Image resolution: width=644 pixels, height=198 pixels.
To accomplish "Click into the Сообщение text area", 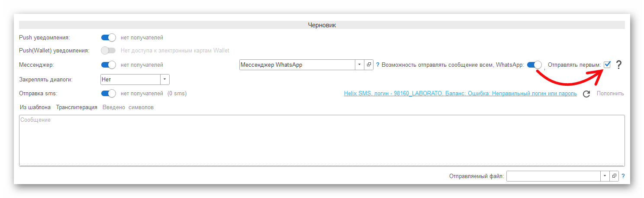I will (322, 140).
